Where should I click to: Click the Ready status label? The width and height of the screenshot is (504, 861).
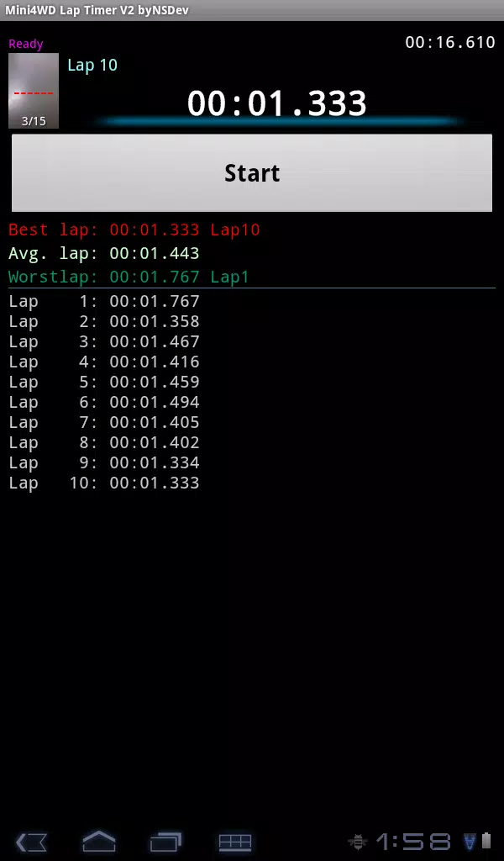[x=26, y=44]
